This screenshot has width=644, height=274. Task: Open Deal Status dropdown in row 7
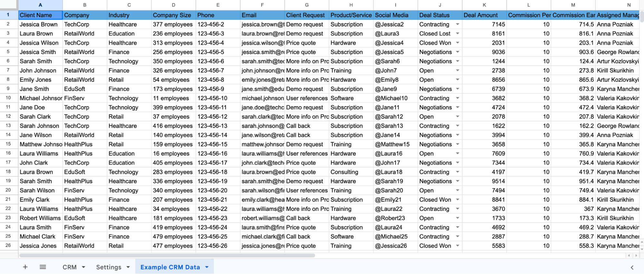tap(457, 71)
